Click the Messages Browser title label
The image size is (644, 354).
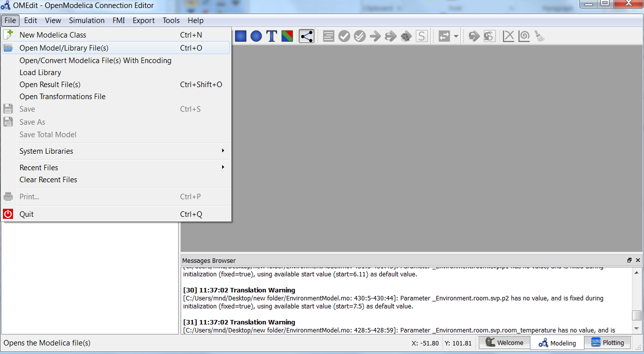209,260
